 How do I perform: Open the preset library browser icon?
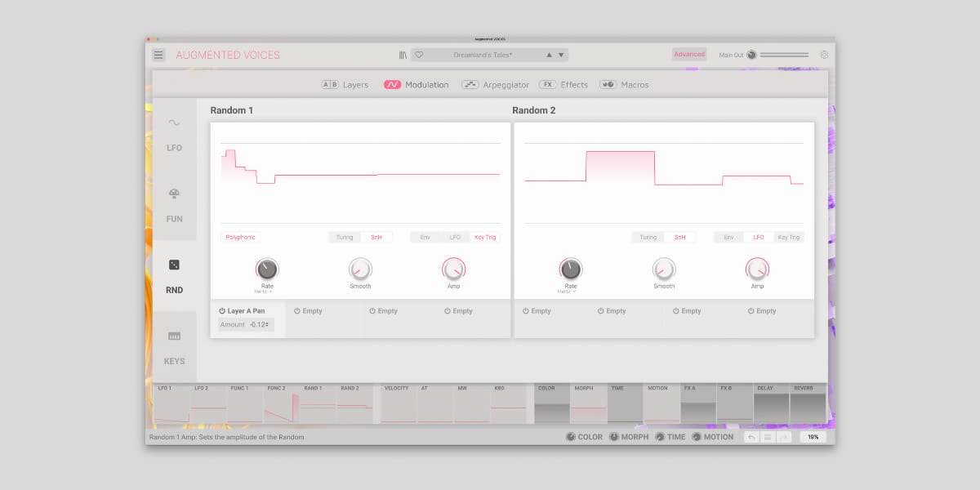[403, 55]
